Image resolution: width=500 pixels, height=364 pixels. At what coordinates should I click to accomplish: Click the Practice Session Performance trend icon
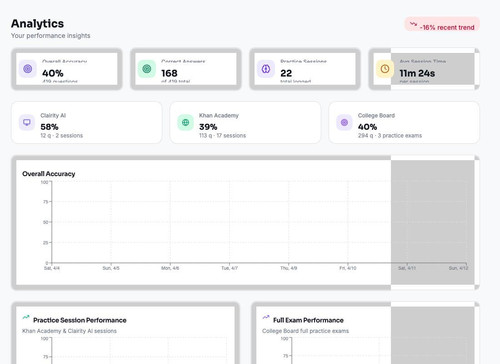coord(26,317)
